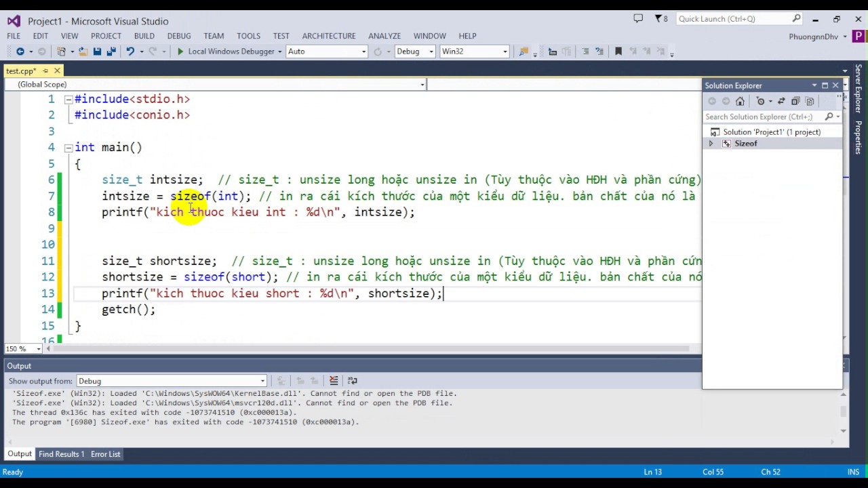The height and width of the screenshot is (488, 868).
Task: Select Solution 'Project1' (1 project) node
Action: (x=772, y=132)
